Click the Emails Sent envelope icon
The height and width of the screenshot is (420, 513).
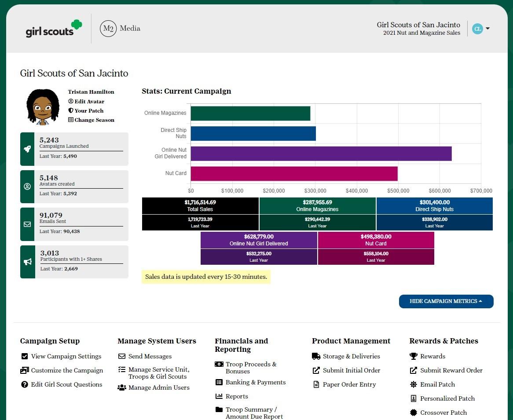(x=27, y=224)
